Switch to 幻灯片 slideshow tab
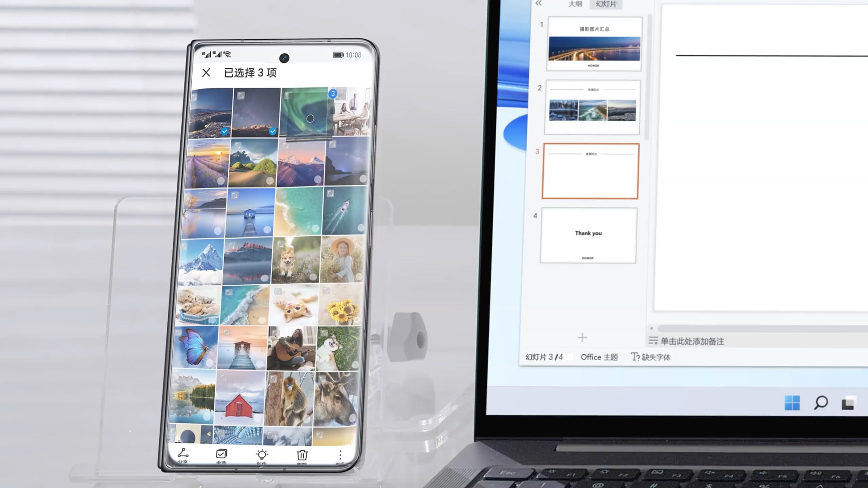The image size is (868, 488). tap(606, 4)
